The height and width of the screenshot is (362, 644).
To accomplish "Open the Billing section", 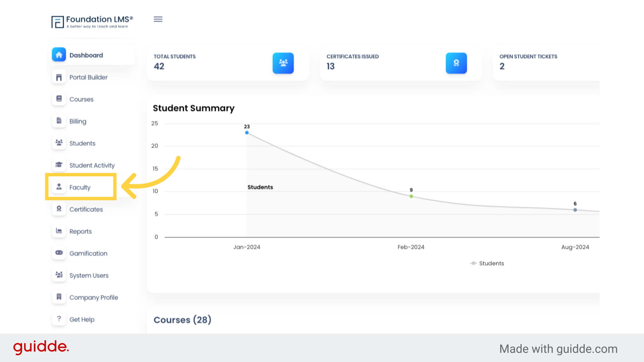I will [x=78, y=121].
